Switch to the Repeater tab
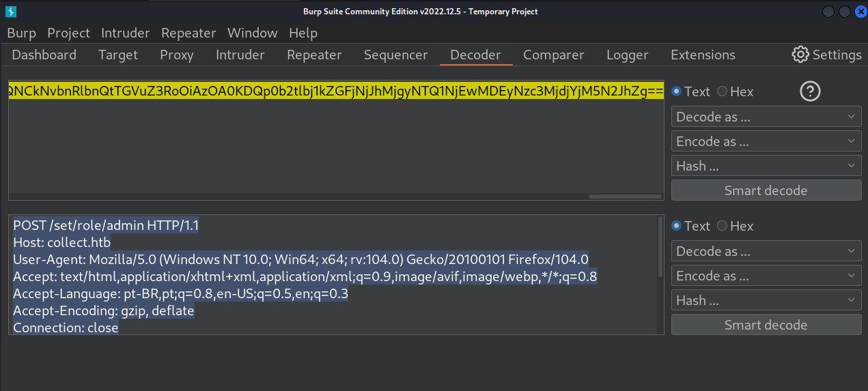 [x=314, y=55]
